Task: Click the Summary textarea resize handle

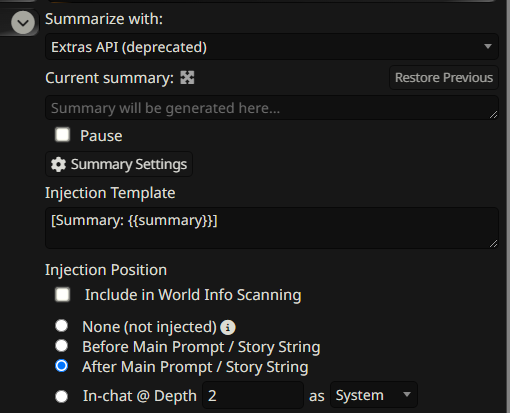Action: [x=494, y=115]
